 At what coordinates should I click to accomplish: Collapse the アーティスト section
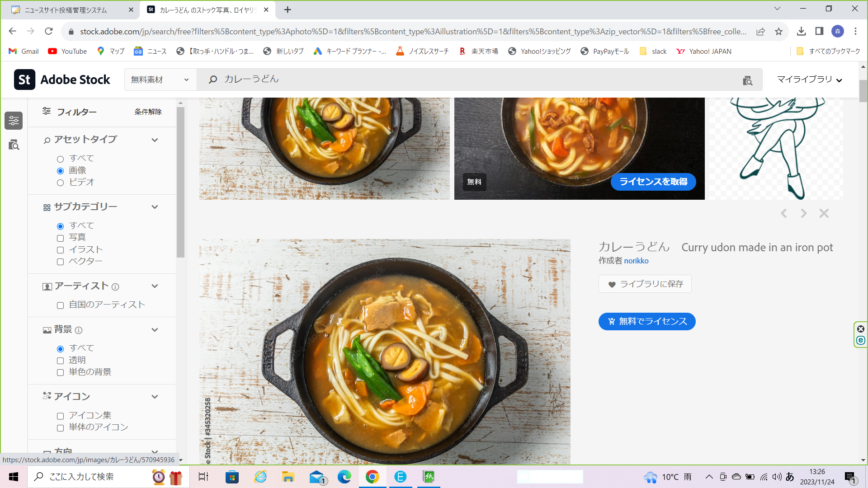155,286
